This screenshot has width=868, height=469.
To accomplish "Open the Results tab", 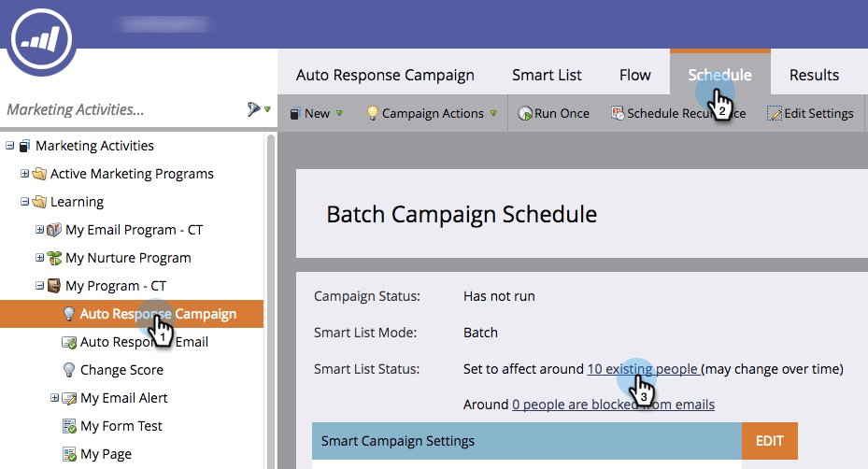I will point(814,75).
